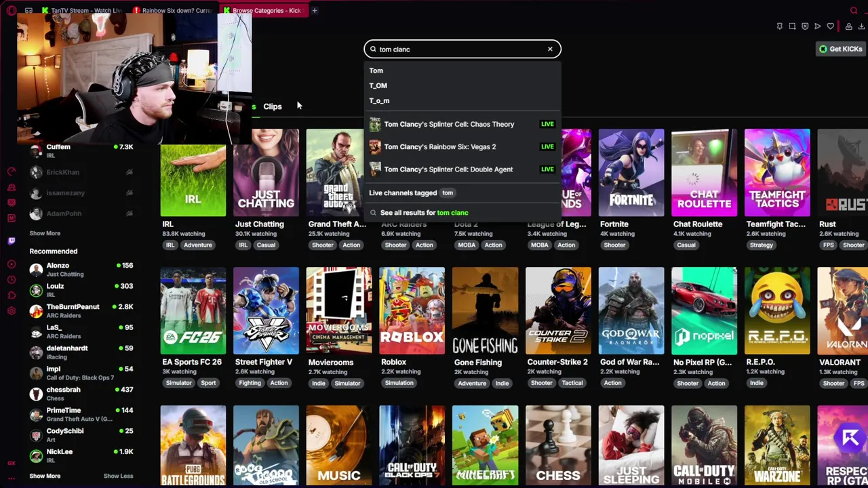Open the Gone Fishing category card
The width and height of the screenshot is (868, 488).
click(x=485, y=311)
